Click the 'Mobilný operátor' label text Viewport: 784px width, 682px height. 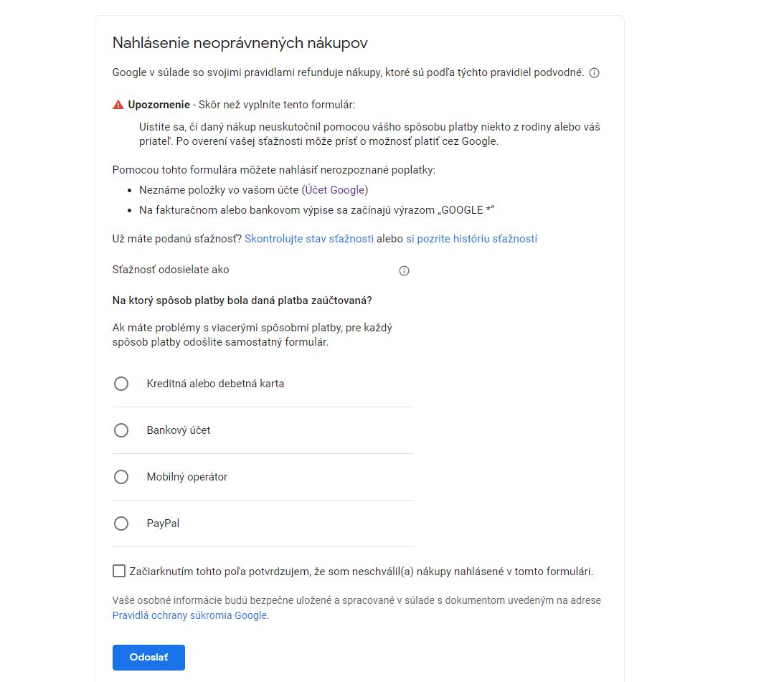coord(187,477)
